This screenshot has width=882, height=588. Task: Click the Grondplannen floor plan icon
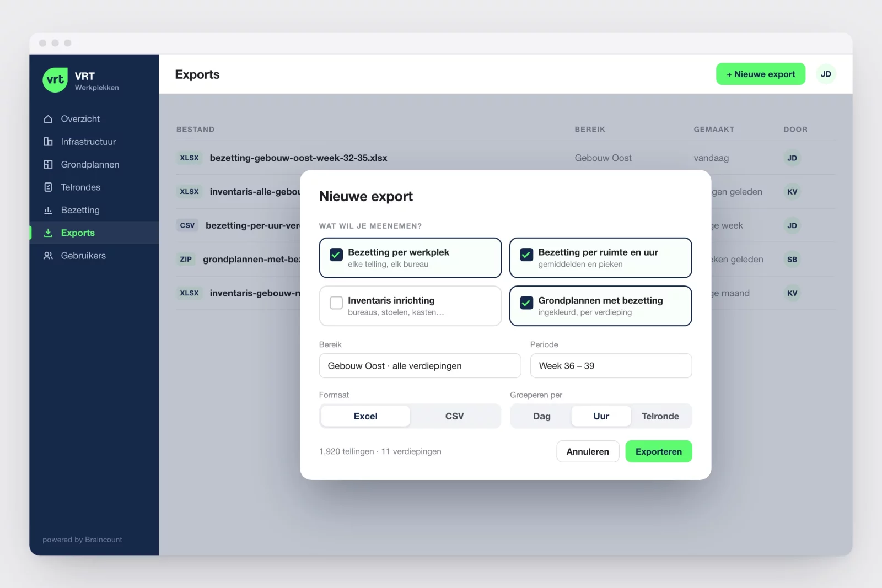48,164
